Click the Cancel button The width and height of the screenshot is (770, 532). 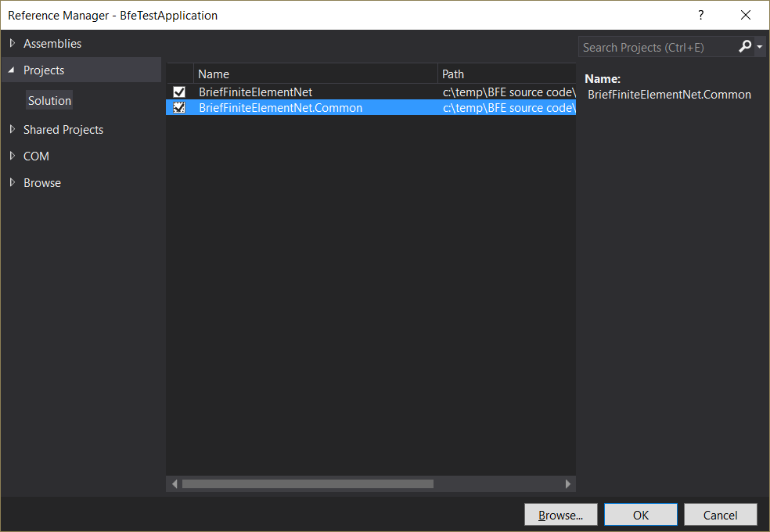pos(721,515)
